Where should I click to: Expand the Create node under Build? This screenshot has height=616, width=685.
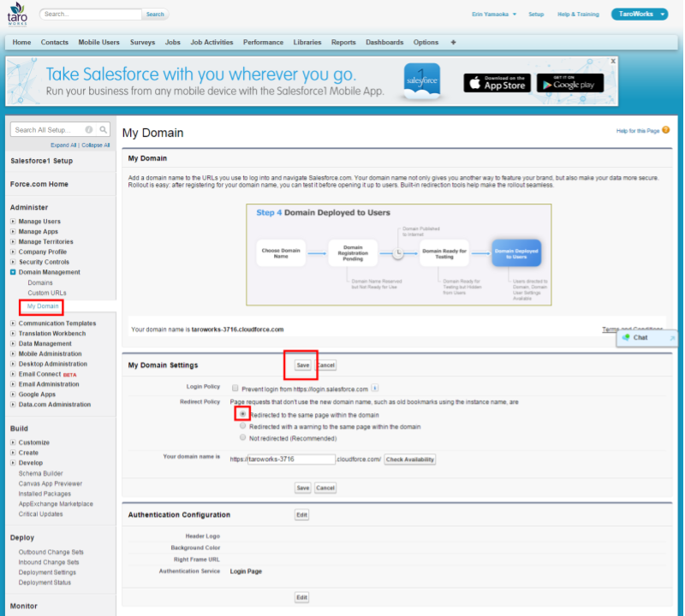point(13,453)
